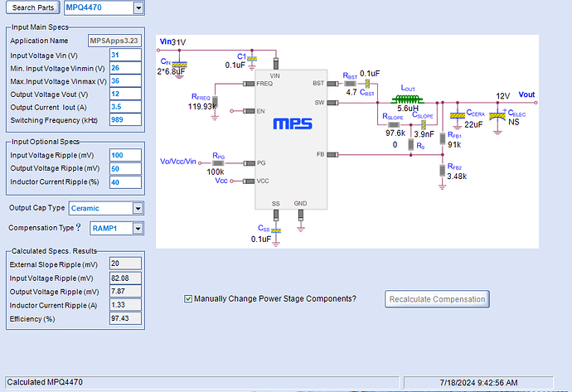Click the EN pin terminal

231,111
